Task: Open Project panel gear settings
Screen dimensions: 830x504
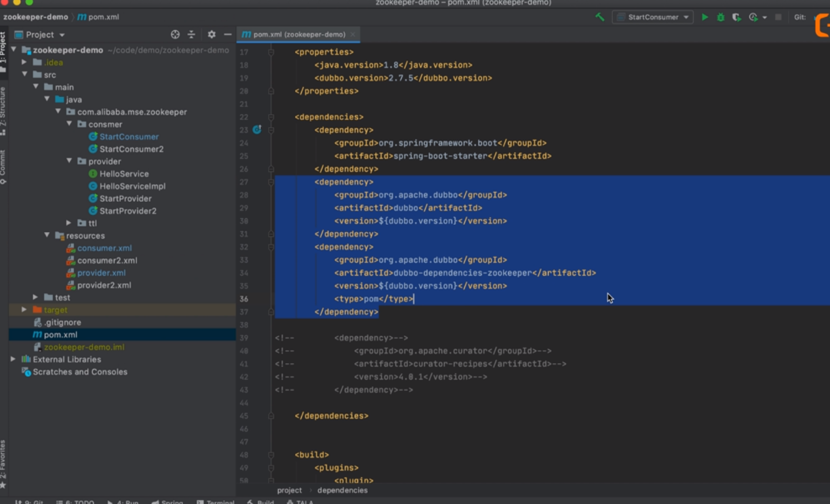Action: point(211,34)
